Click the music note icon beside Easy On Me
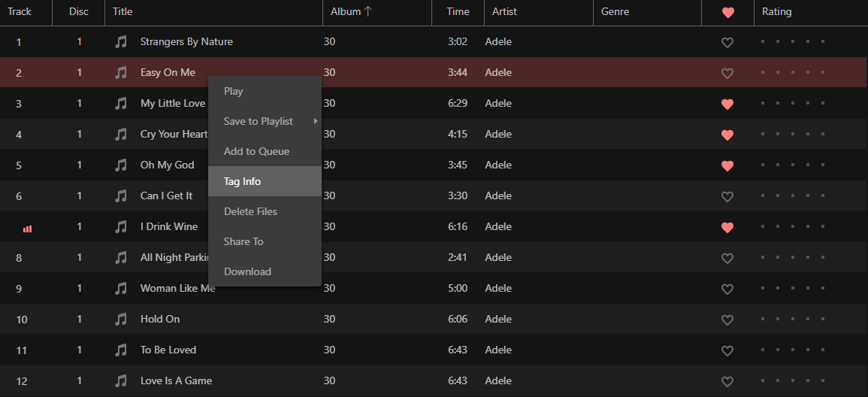The height and width of the screenshot is (397, 868). tap(121, 72)
